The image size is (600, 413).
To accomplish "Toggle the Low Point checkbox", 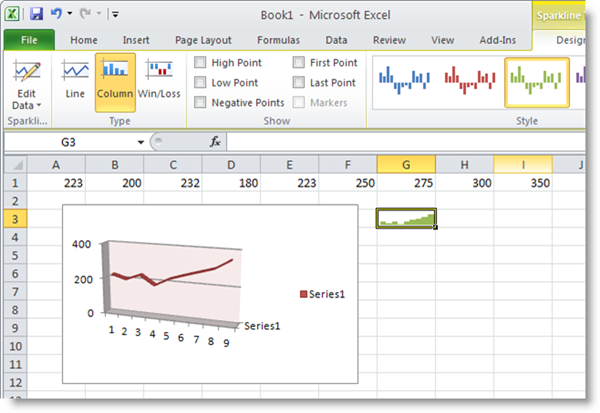I will click(201, 83).
